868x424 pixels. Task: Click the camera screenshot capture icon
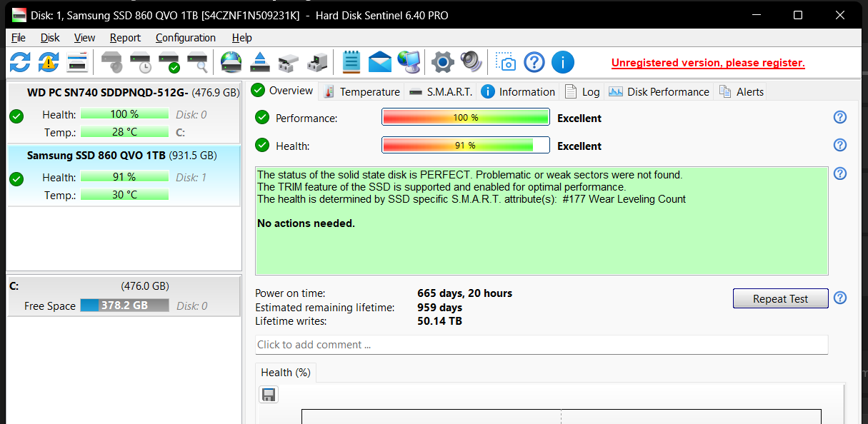pos(506,62)
